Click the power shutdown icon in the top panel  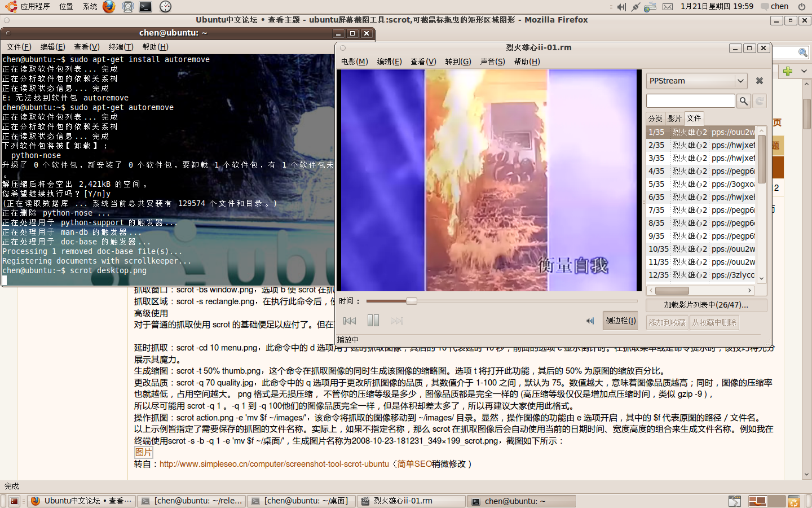point(802,7)
